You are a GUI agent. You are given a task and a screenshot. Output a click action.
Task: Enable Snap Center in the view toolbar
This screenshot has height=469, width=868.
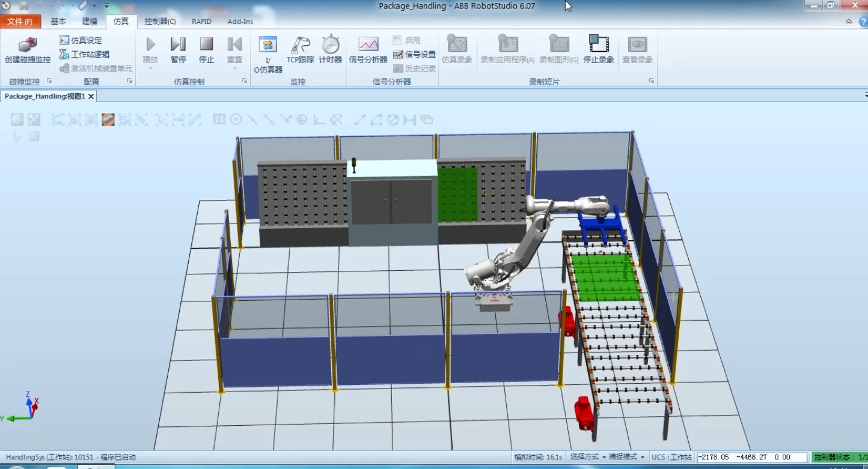(236, 120)
